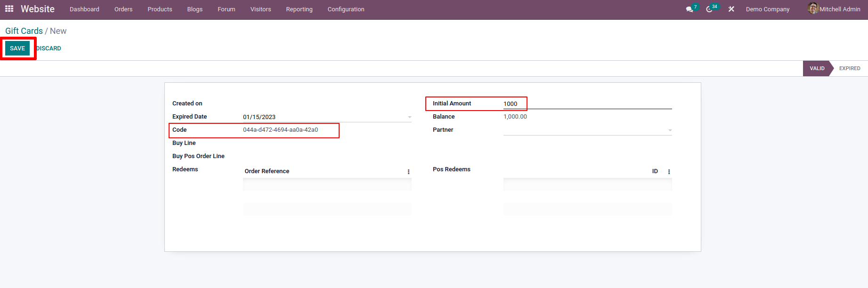The height and width of the screenshot is (288, 868).
Task: Open the apps grid menu icon
Action: (9, 9)
